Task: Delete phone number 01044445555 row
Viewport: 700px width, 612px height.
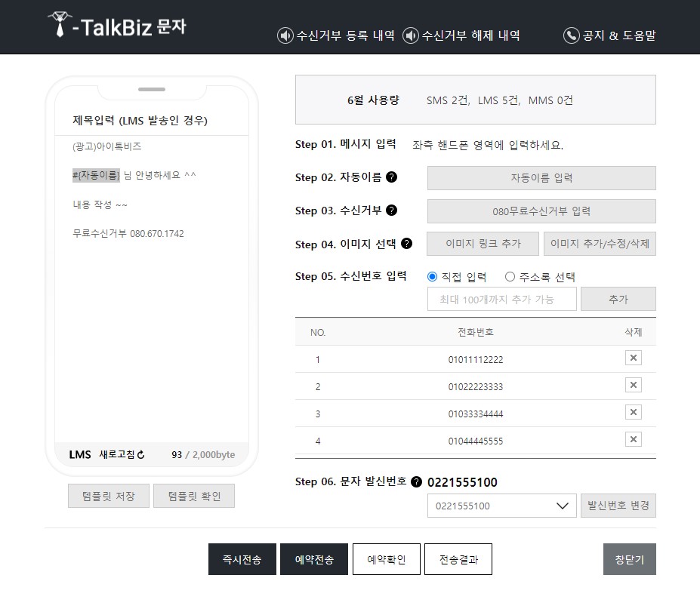Action: [633, 439]
